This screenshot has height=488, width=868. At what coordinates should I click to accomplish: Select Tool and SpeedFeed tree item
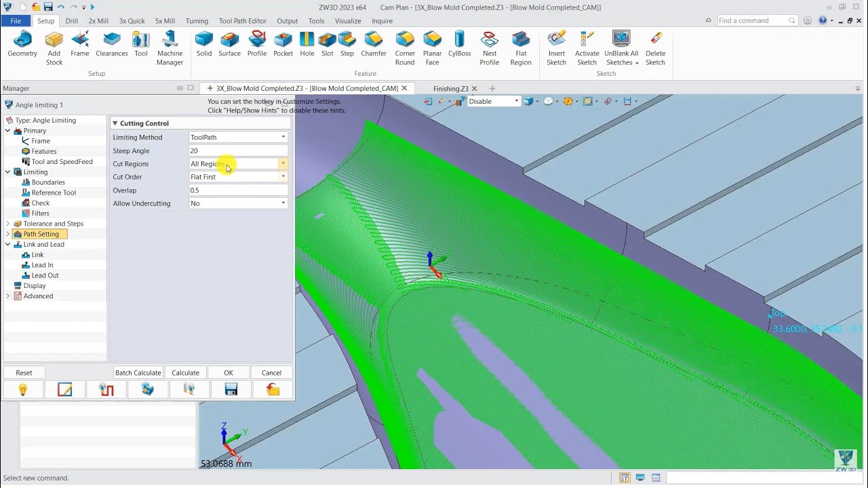point(62,162)
